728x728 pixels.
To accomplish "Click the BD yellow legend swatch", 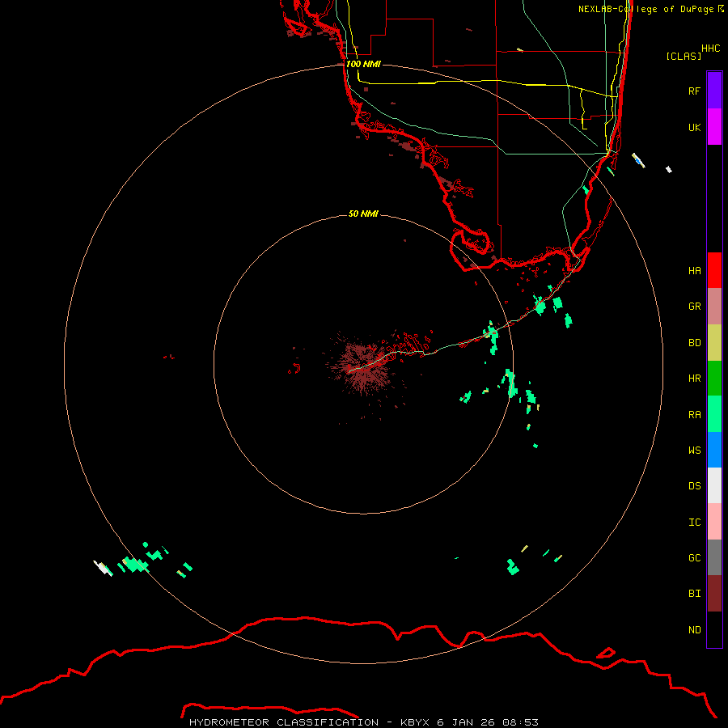I will point(714,343).
